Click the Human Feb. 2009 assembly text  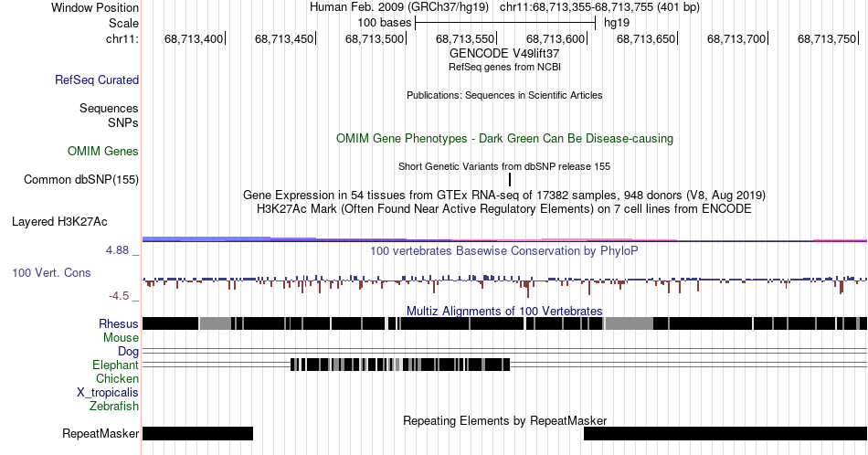(399, 7)
